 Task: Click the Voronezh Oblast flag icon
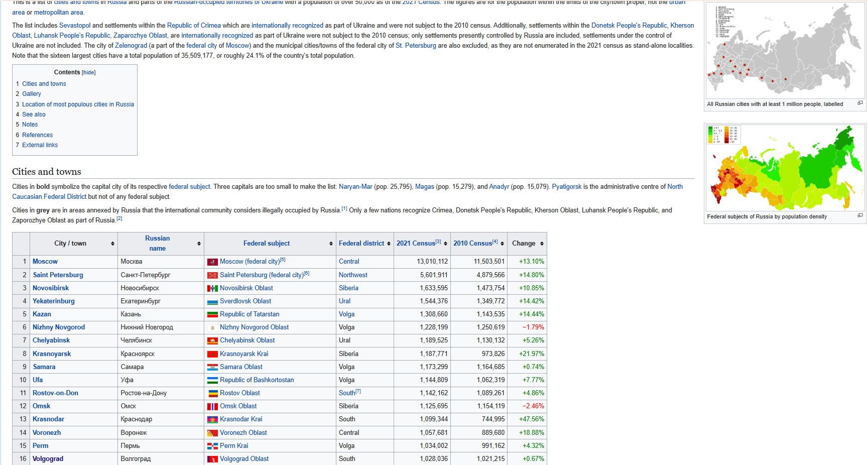(x=212, y=433)
